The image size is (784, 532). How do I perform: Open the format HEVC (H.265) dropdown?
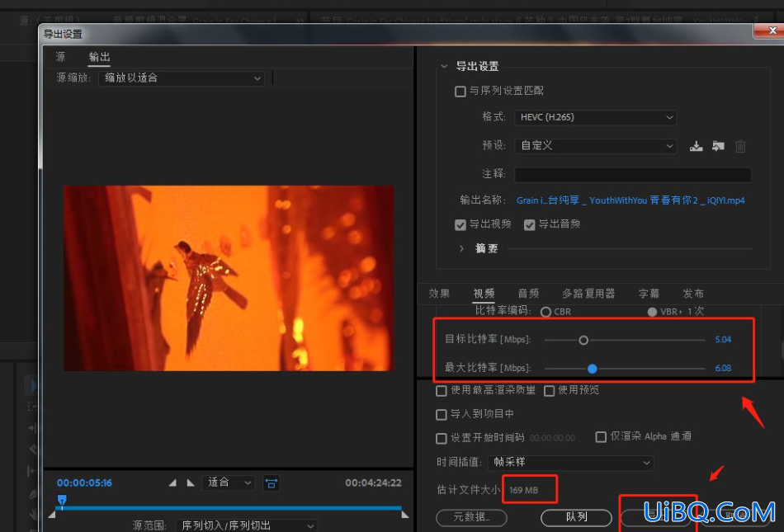596,117
